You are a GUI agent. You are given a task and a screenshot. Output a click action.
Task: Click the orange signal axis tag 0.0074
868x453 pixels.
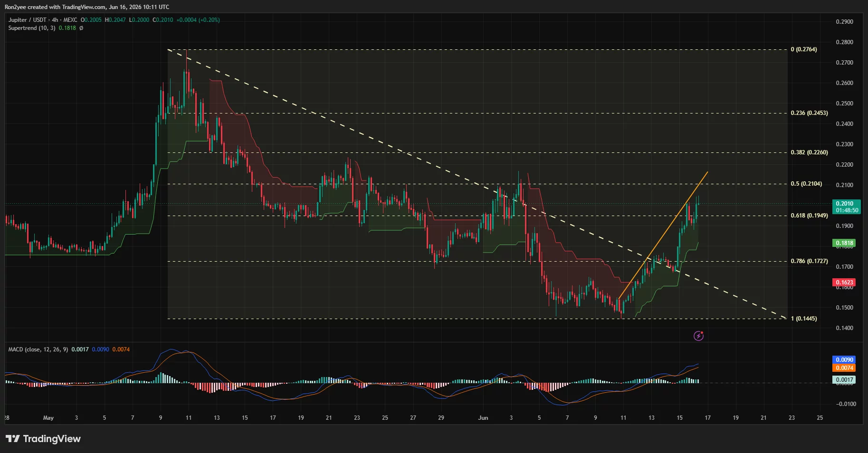(844, 368)
